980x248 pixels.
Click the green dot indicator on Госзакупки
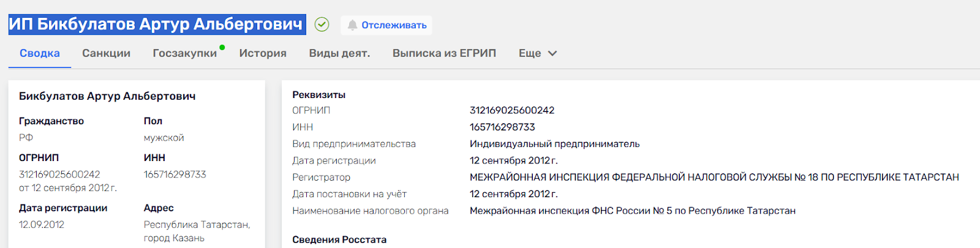(x=222, y=47)
